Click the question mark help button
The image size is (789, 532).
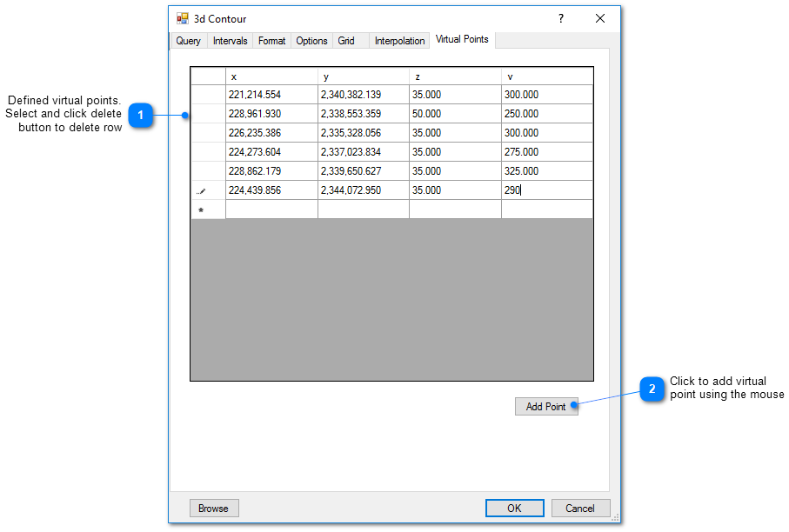(560, 18)
